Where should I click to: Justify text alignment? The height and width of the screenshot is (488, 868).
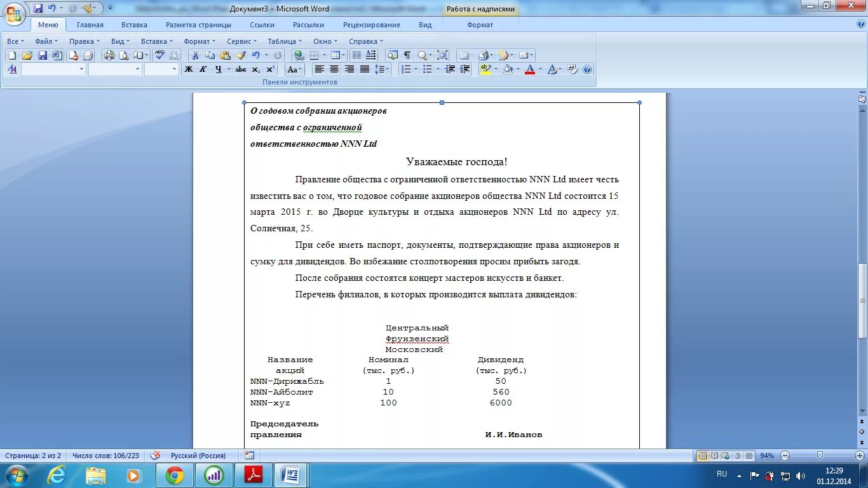click(x=365, y=69)
